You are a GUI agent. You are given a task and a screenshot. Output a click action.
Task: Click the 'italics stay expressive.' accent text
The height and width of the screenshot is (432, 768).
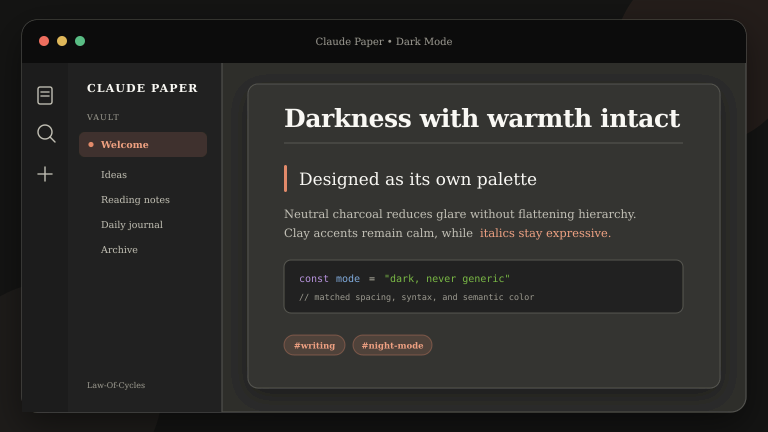(545, 233)
